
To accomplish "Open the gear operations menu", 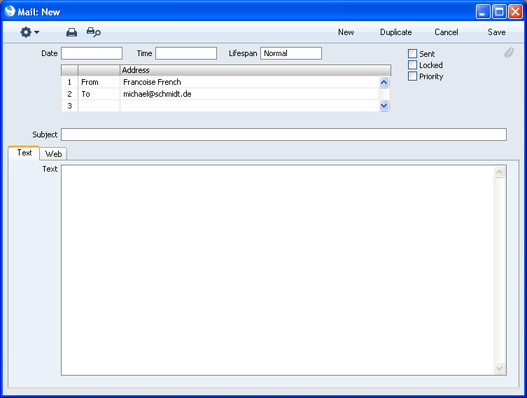I will (x=29, y=32).
